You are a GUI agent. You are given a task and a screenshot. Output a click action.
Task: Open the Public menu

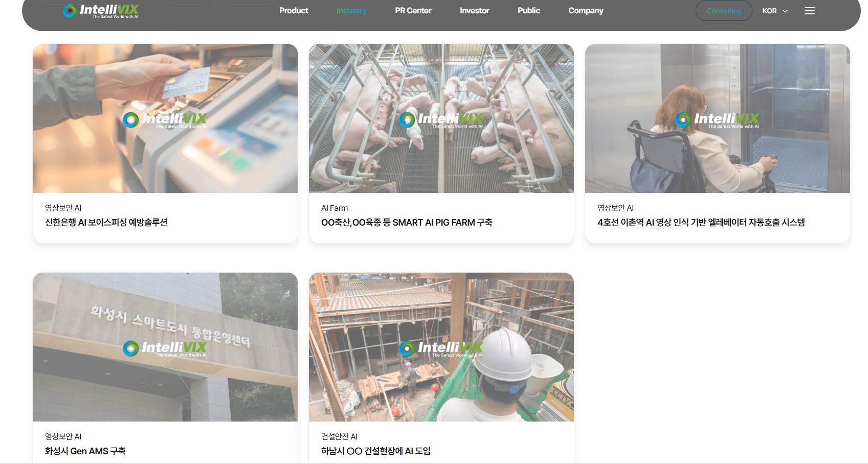point(529,11)
